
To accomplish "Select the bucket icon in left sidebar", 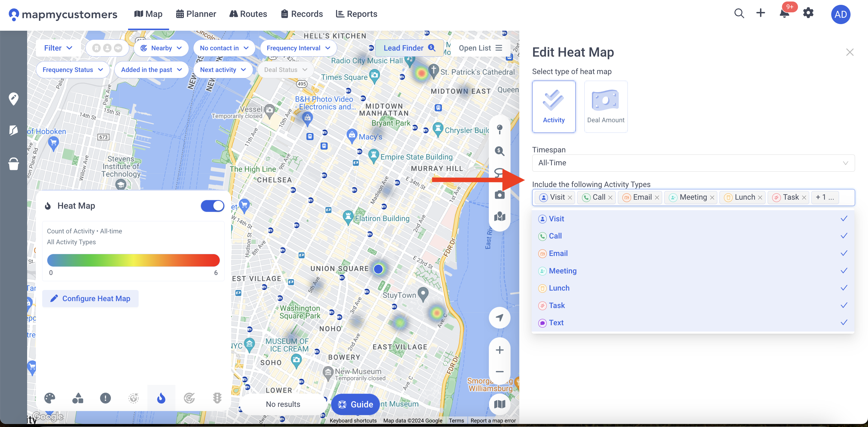I will (x=14, y=164).
